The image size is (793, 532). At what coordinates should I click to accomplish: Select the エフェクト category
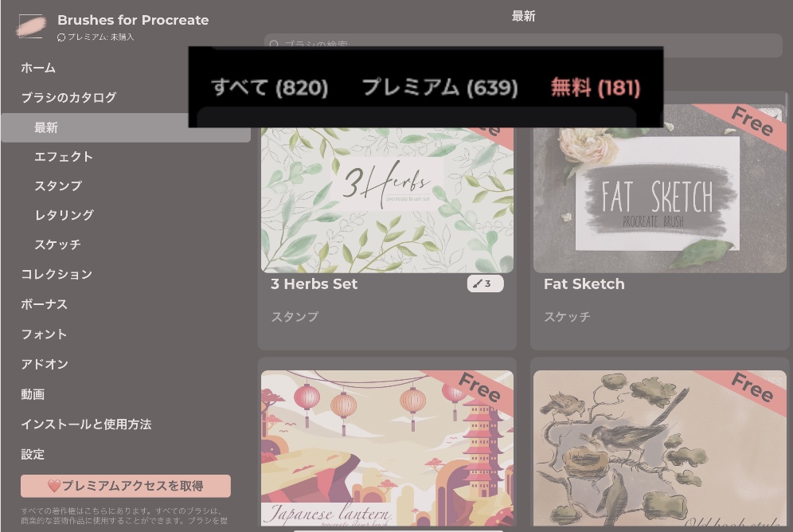point(63,157)
